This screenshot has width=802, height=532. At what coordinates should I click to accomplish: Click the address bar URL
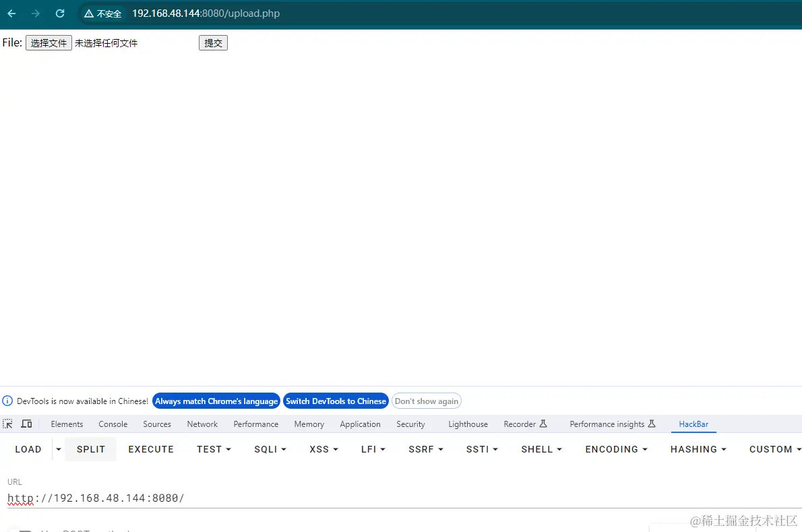[x=206, y=13]
